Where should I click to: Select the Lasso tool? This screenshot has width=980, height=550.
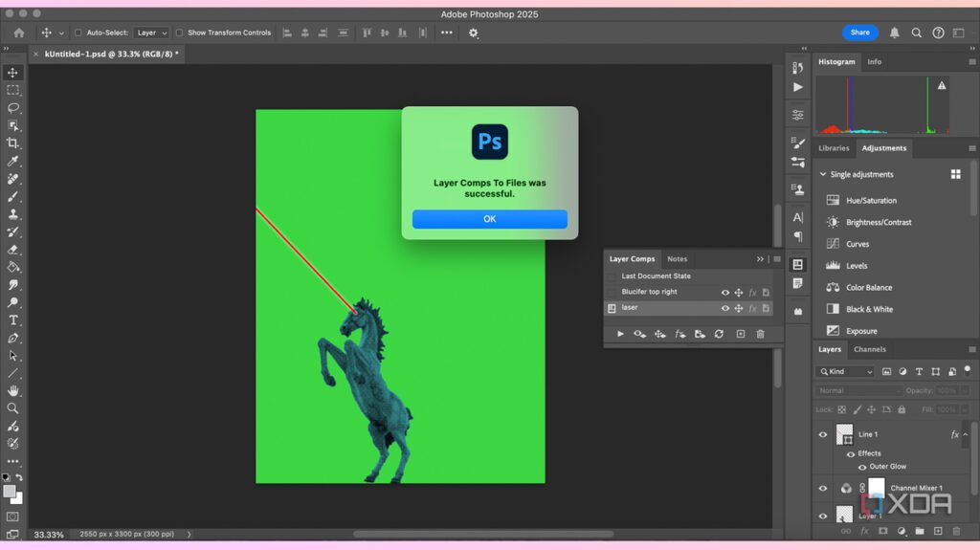click(x=12, y=108)
